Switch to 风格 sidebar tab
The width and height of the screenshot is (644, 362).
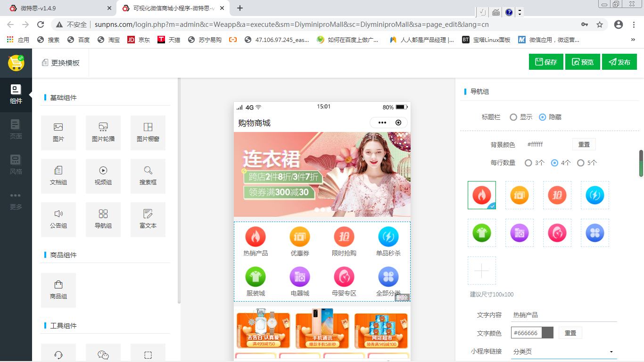tap(16, 165)
